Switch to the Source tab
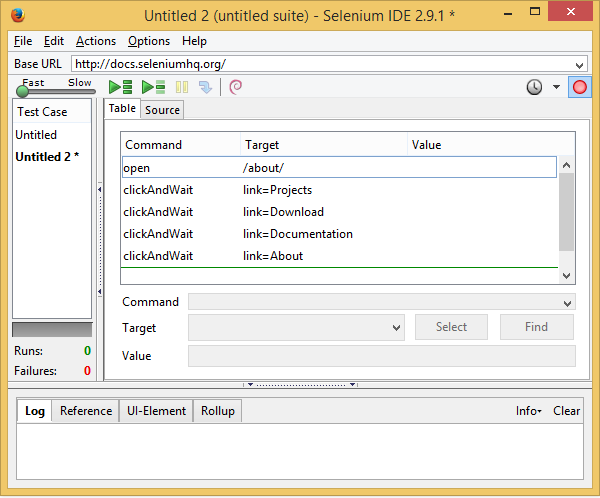Image resolution: width=600 pixels, height=498 pixels. click(x=162, y=110)
